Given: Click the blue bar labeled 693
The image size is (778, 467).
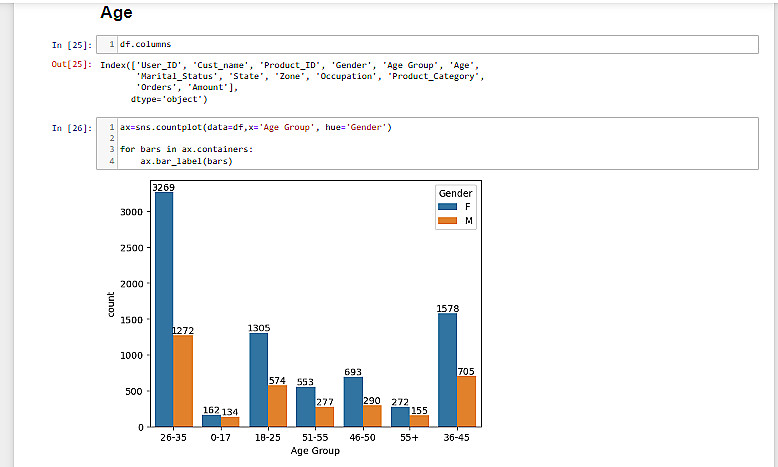Looking at the screenshot, I should pos(353,402).
